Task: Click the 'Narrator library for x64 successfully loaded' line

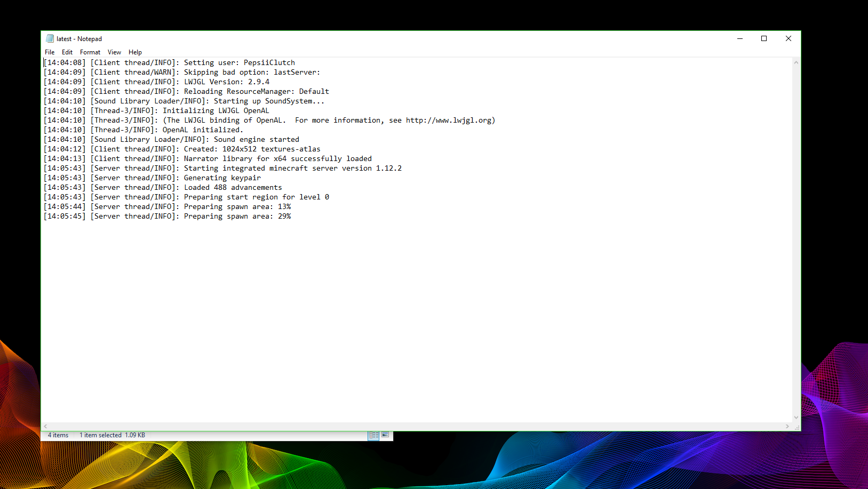Action: pos(208,159)
